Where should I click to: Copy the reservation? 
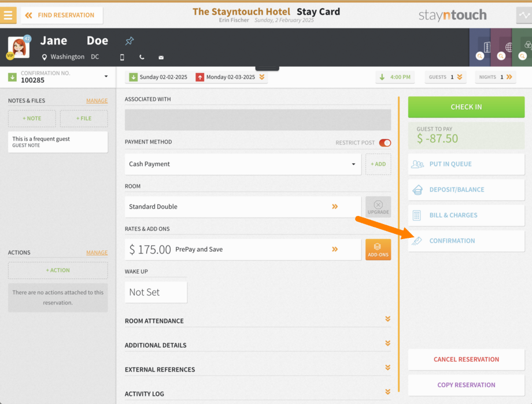(466, 385)
